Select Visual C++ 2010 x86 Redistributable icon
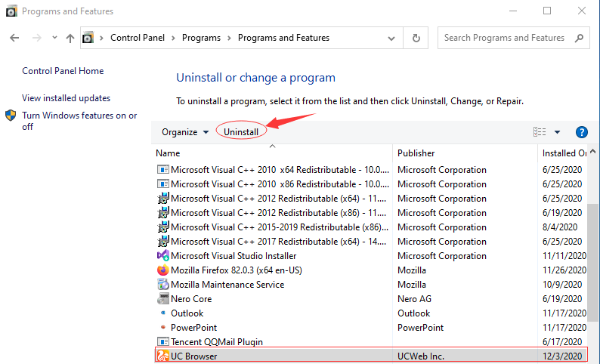Viewport: 600px width, 364px height. point(163,184)
